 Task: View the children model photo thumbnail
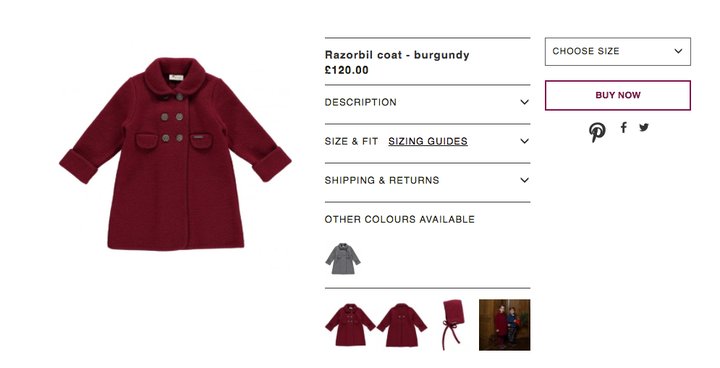pyautogui.click(x=505, y=325)
